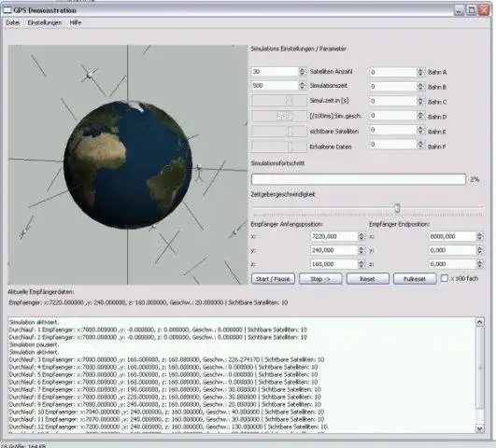This screenshot has height=448, width=496.
Task: Open the Einstellungen menu
Action: (x=45, y=22)
